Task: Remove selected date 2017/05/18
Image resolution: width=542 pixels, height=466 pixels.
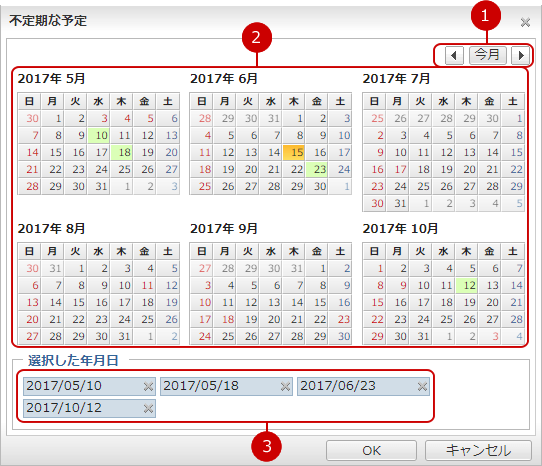Action: (x=285, y=386)
